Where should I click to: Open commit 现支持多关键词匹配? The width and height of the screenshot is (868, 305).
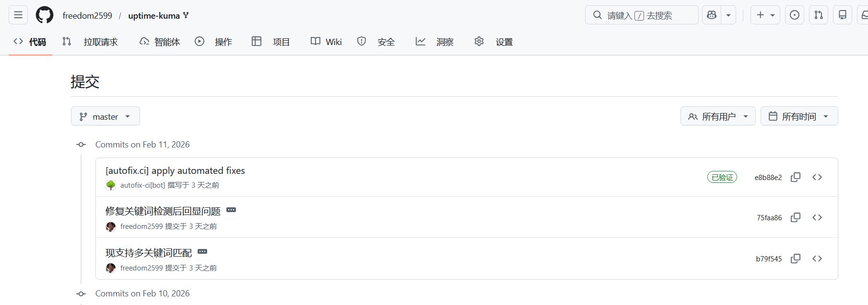[x=149, y=253]
